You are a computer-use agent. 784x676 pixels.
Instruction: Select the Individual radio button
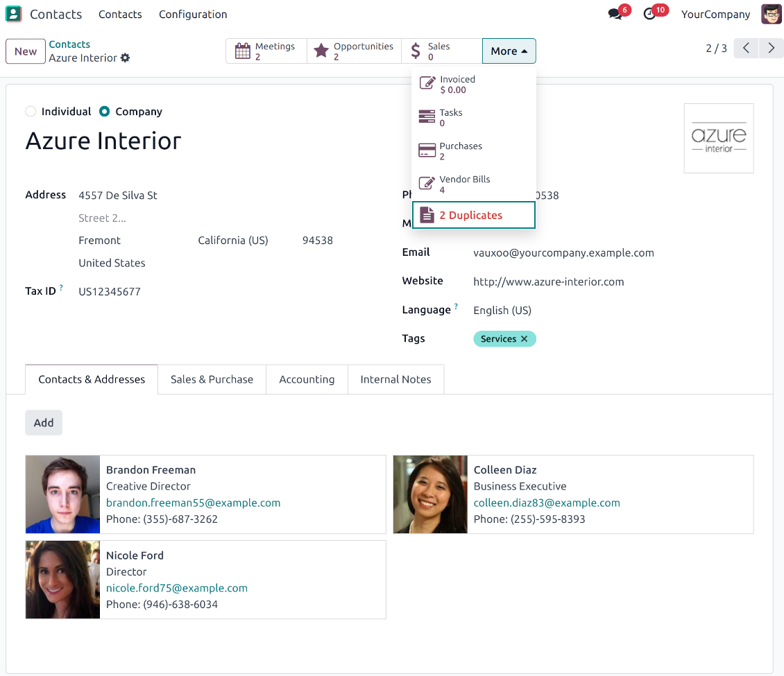pyautogui.click(x=30, y=112)
